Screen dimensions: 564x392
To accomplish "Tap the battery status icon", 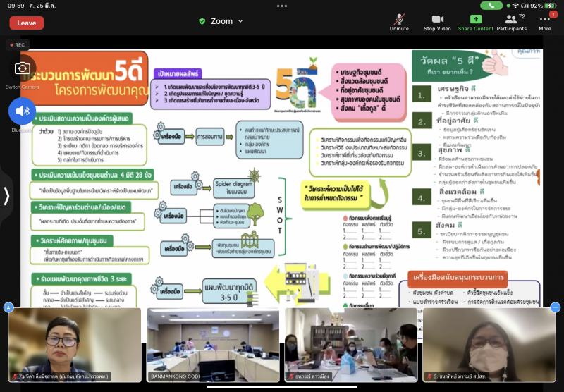I will point(551,6).
